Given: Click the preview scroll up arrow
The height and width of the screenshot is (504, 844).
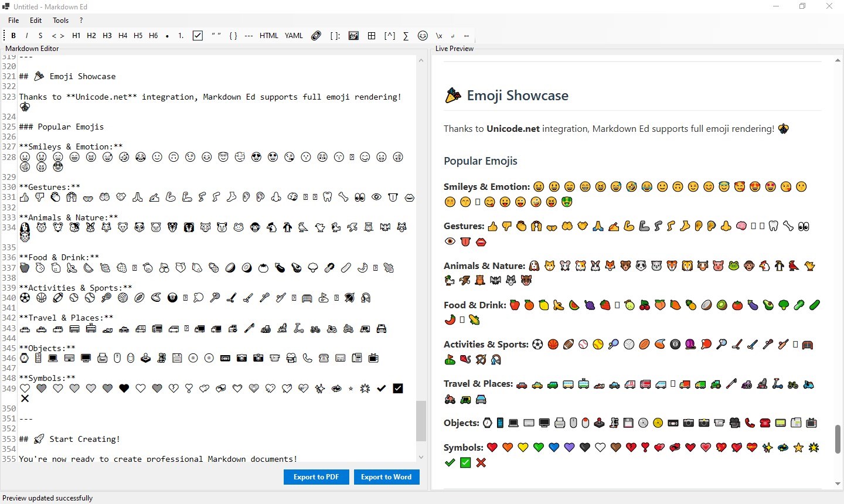Looking at the screenshot, I should tap(838, 60).
